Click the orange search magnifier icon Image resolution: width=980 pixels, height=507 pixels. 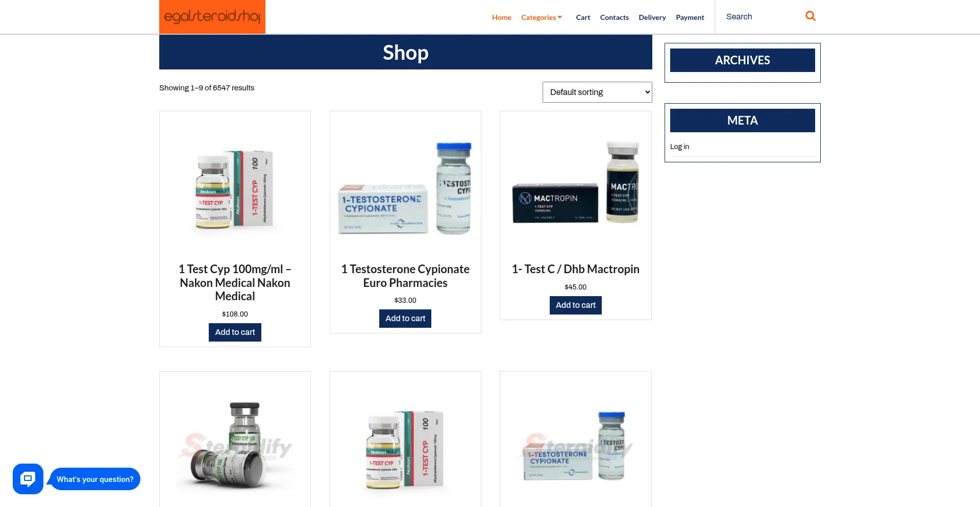(x=810, y=16)
